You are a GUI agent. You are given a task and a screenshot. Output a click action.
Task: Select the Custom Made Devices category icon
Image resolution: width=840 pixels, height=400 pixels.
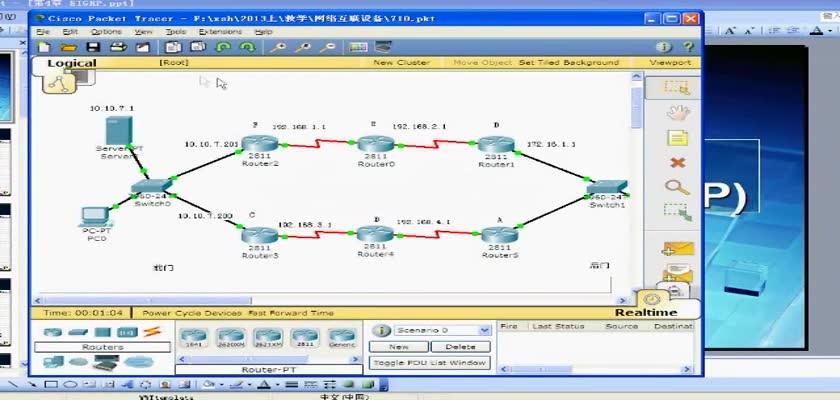[106, 363]
